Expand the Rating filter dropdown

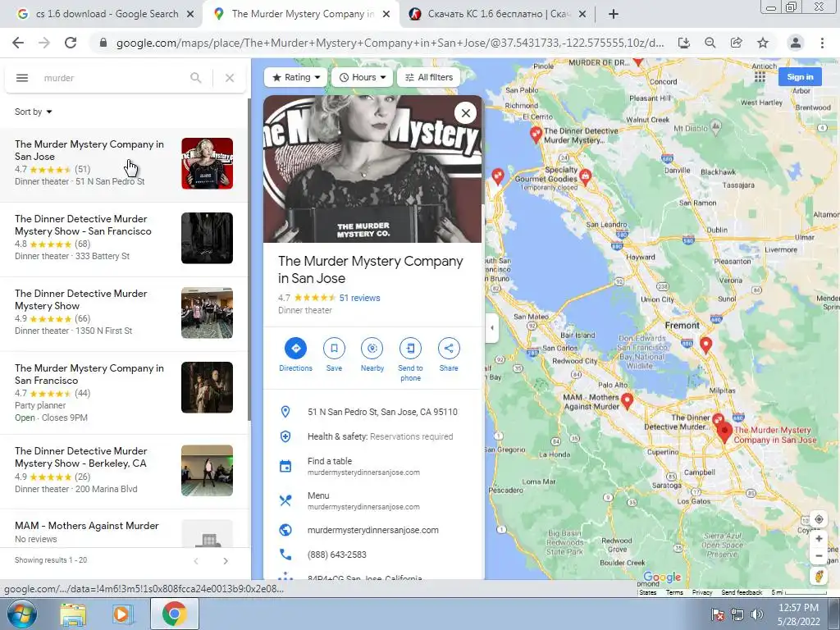(296, 77)
